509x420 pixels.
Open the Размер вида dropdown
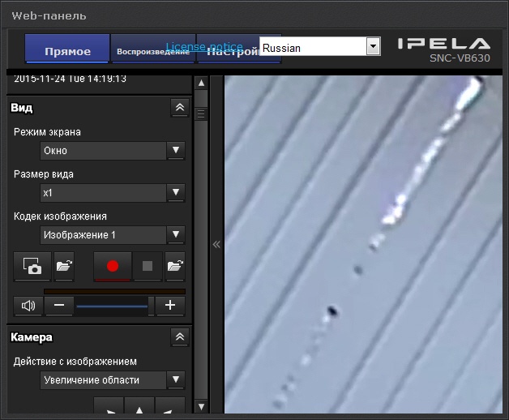click(175, 193)
